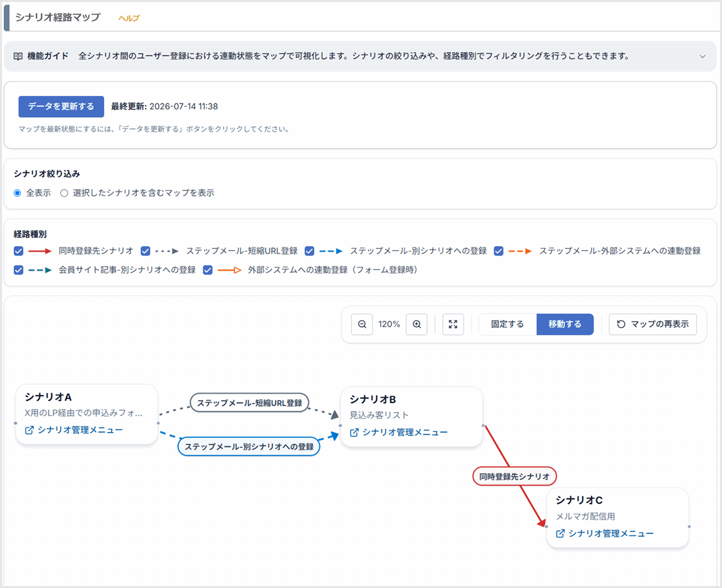
Task: Click the book icon beside 機能ガイド
Action: click(18, 56)
